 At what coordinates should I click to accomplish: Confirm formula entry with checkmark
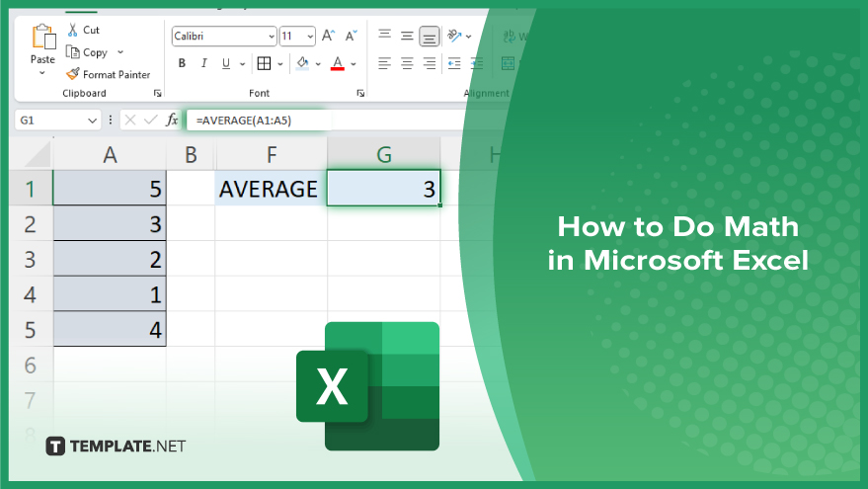150,120
